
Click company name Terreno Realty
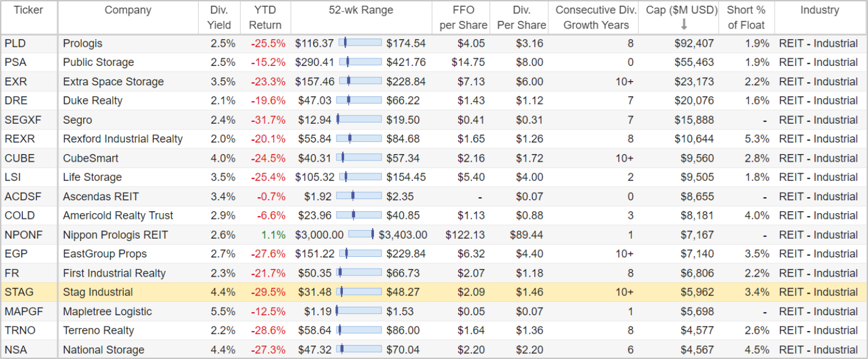point(99,330)
